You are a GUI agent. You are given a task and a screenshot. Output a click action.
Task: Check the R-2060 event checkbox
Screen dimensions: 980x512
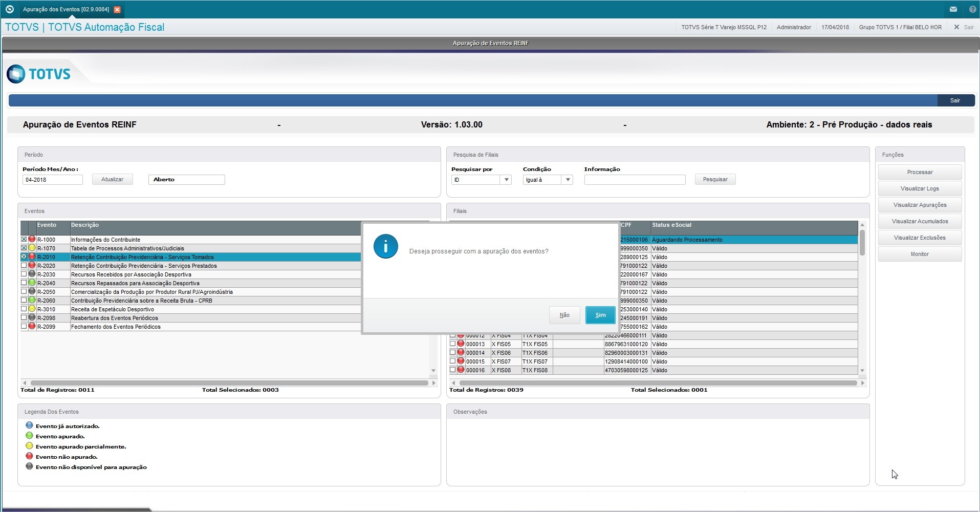click(24, 300)
